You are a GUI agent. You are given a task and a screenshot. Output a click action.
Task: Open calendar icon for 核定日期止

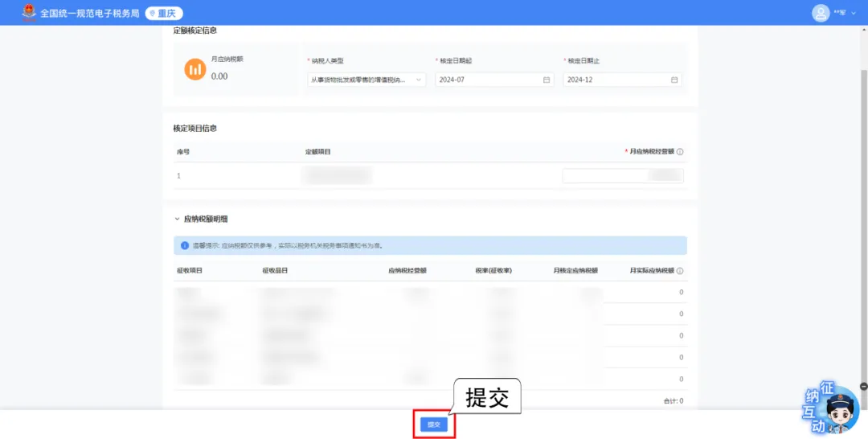pos(674,80)
